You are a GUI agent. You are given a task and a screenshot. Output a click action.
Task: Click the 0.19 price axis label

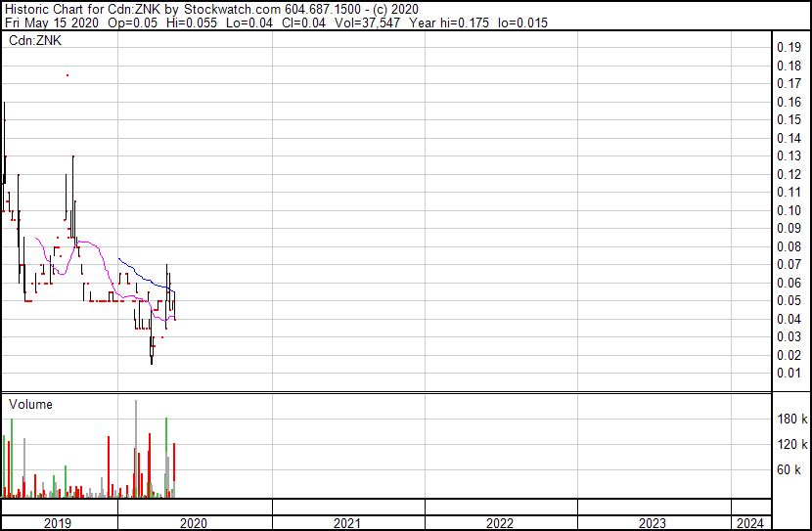click(x=789, y=48)
